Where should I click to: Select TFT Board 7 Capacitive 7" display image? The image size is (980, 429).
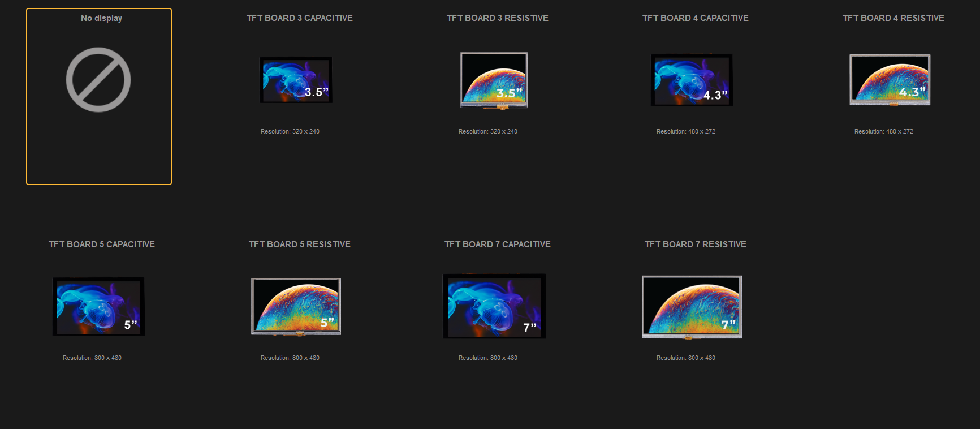pyautogui.click(x=494, y=306)
